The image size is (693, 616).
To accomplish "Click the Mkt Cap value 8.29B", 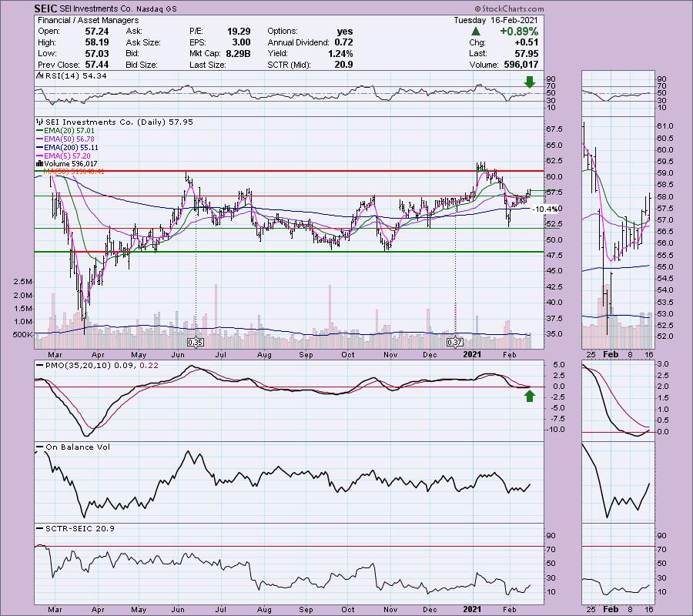I will (238, 53).
